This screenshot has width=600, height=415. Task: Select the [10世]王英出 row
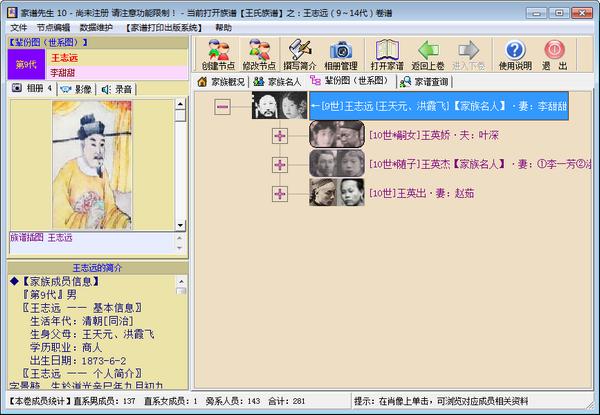click(x=421, y=193)
